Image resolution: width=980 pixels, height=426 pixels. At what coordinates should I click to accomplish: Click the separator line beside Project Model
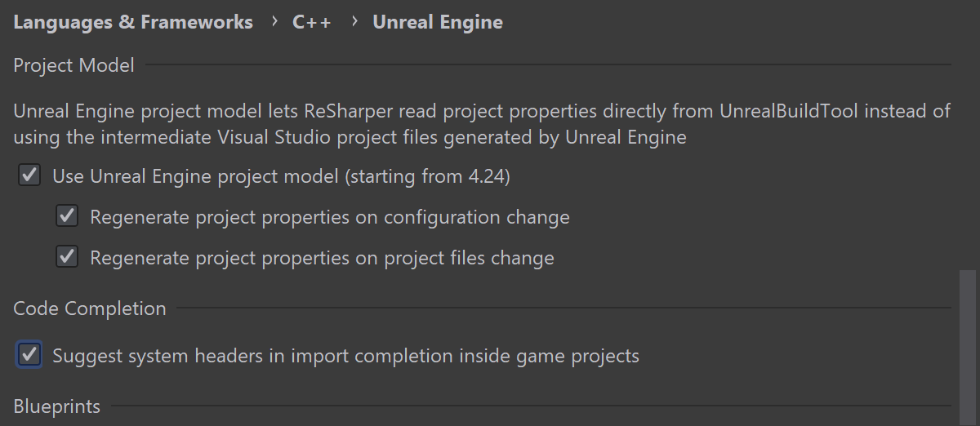[547, 65]
